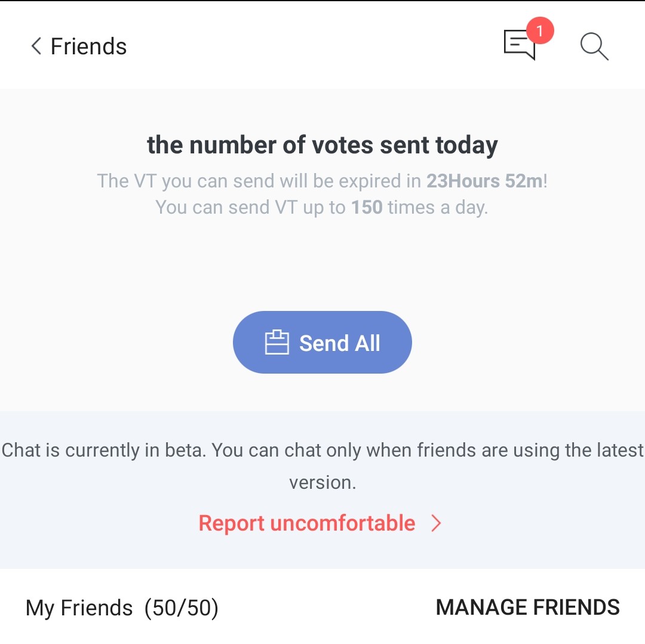Send votes to all friends via Send All

pos(322,343)
